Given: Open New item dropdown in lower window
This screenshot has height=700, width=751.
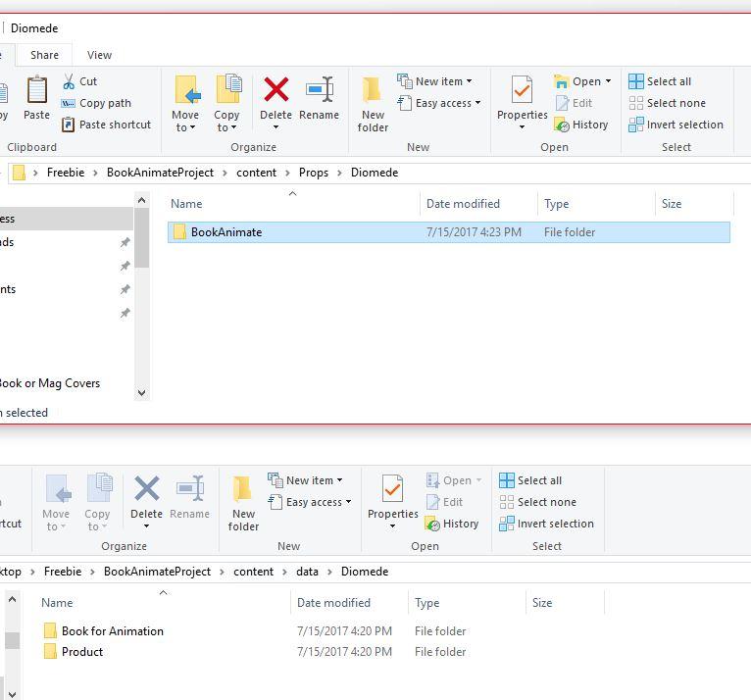Looking at the screenshot, I should (305, 480).
